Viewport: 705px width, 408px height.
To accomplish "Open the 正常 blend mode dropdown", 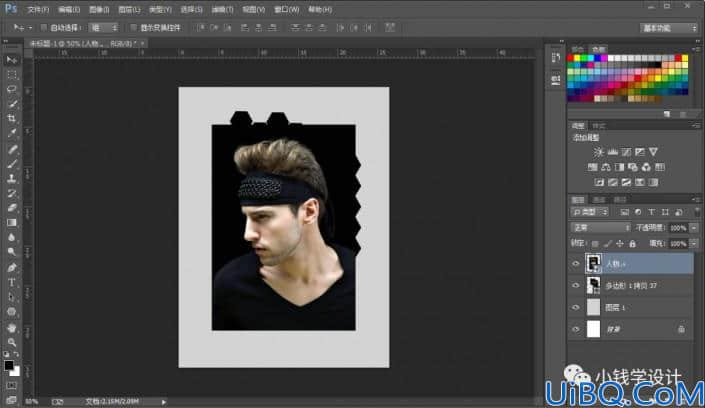I will [x=601, y=228].
